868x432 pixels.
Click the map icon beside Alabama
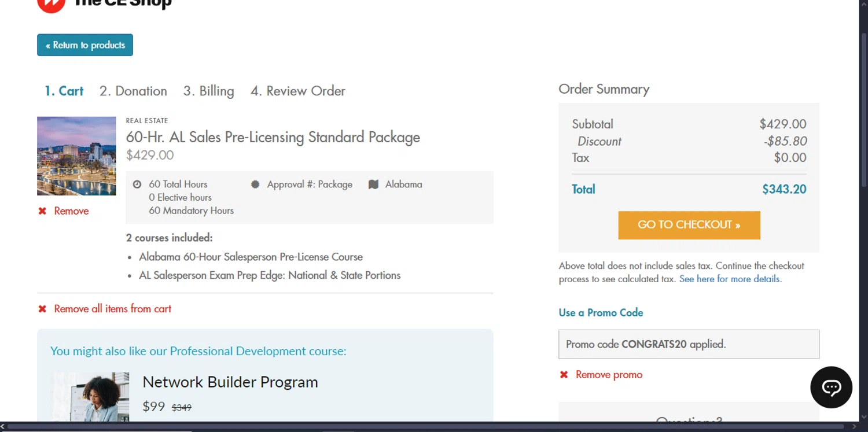click(x=374, y=184)
